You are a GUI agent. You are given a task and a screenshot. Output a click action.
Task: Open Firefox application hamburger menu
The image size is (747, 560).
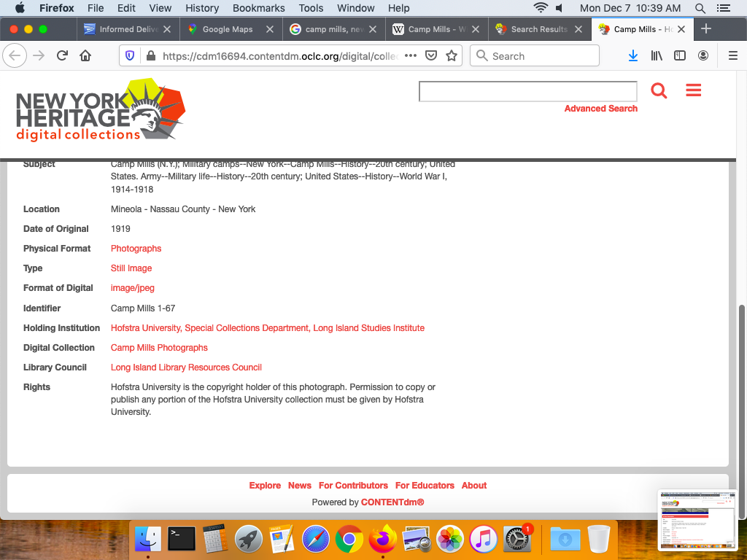point(733,56)
